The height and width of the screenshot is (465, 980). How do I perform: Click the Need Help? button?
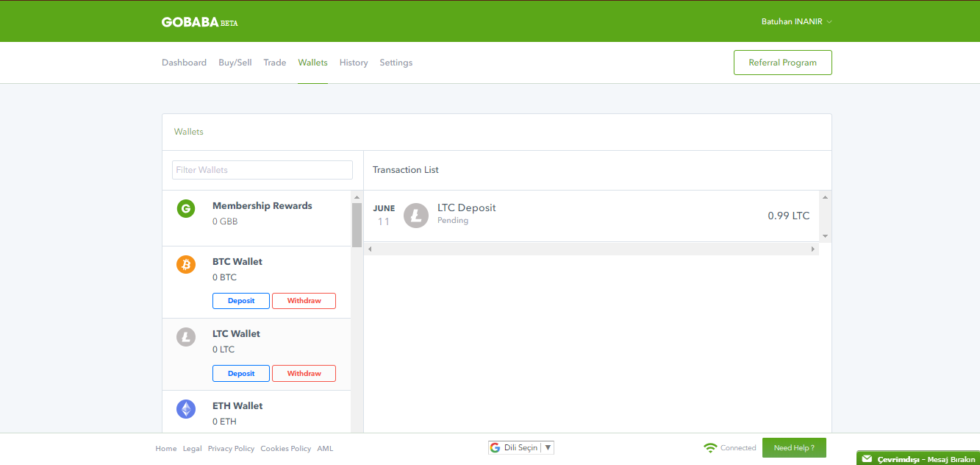[794, 447]
